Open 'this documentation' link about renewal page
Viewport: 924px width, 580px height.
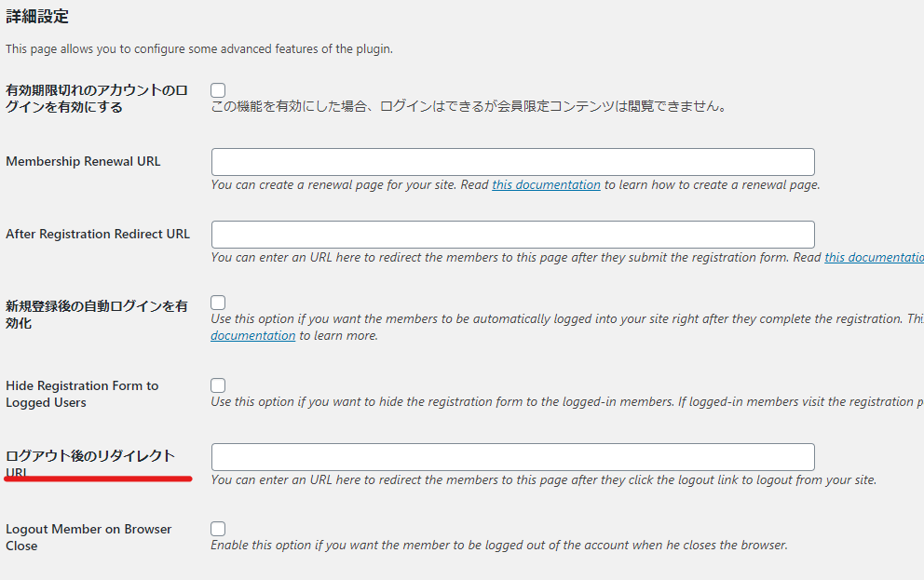pyautogui.click(x=546, y=185)
